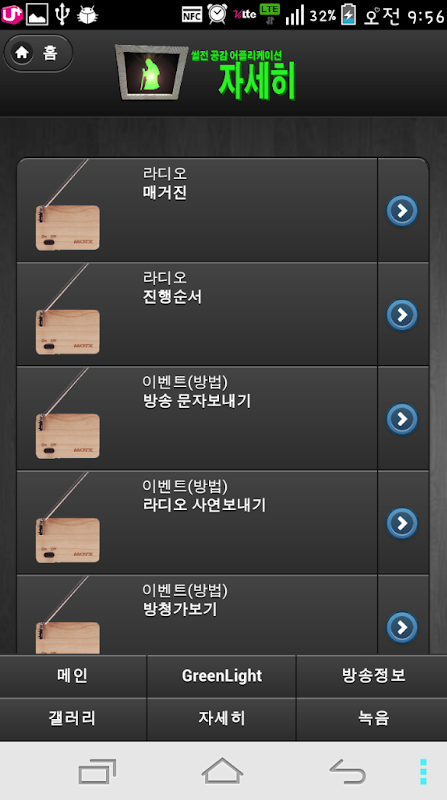Viewport: 447px width, 800px height.
Task: Tap the green figure app logo
Action: coord(151,71)
